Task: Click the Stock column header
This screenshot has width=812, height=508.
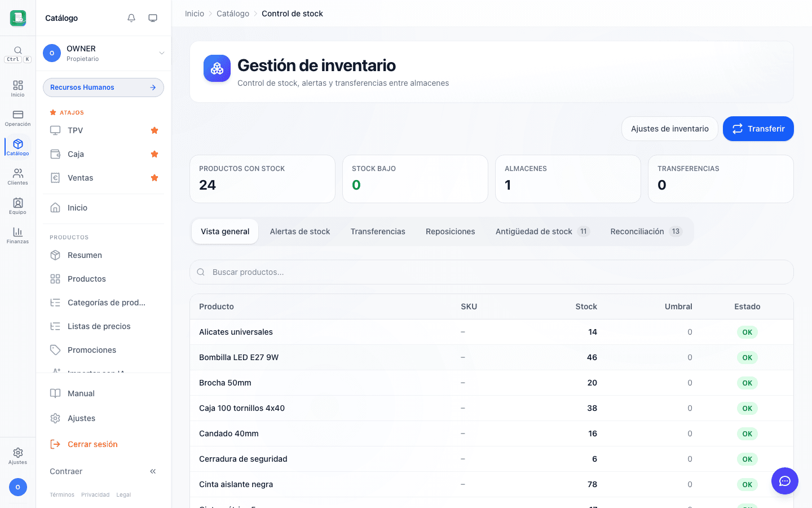Action: 586,306
